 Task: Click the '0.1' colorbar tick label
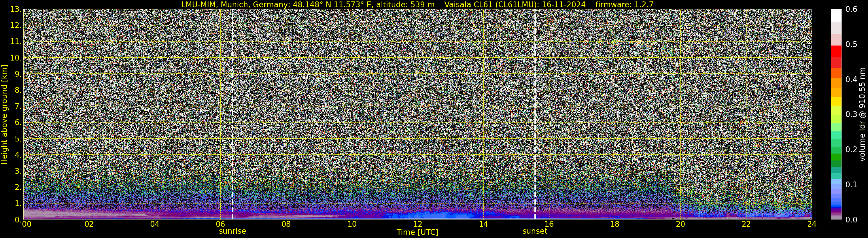tap(852, 184)
